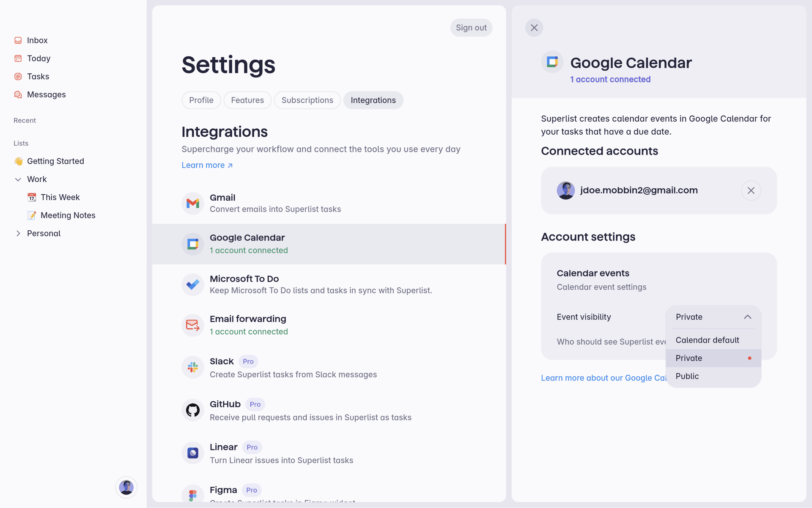812x508 pixels.
Task: Click the Microsoft To Do checkmark icon
Action: [193, 284]
